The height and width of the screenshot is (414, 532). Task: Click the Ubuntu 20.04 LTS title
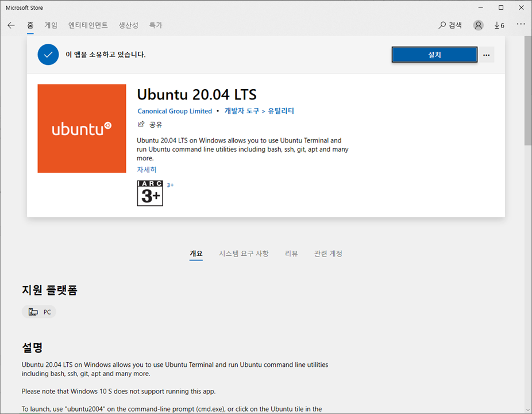click(197, 94)
